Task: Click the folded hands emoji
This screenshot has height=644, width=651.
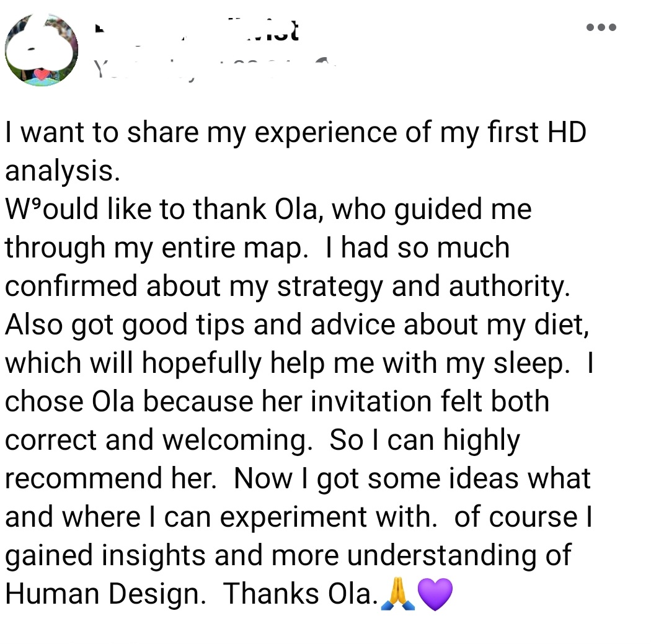Action: [x=397, y=594]
